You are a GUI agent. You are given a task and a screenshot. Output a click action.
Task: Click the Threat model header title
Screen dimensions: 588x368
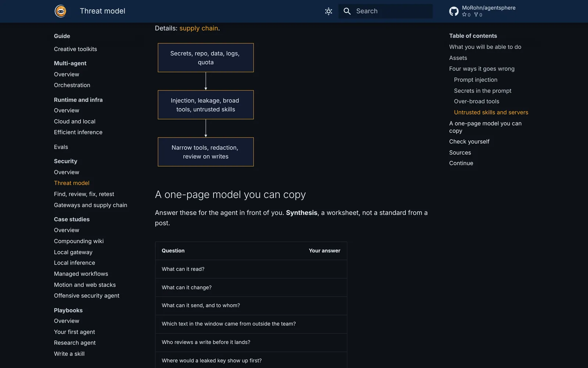click(x=103, y=11)
